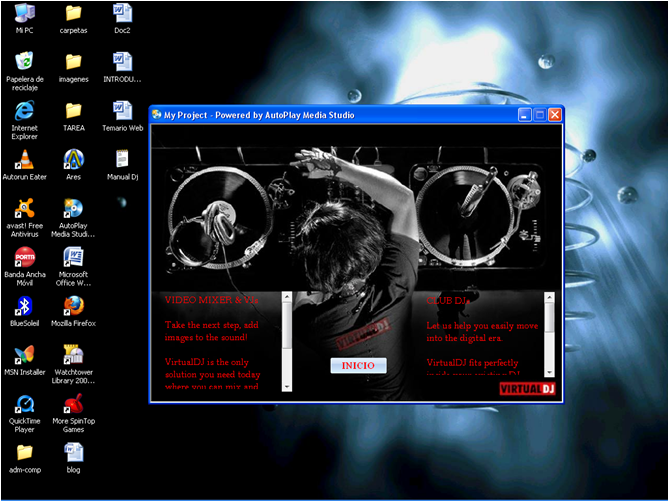Screen dimensions: 669x502
Task: Click 'Take the next step, add' text
Action: tap(212, 325)
